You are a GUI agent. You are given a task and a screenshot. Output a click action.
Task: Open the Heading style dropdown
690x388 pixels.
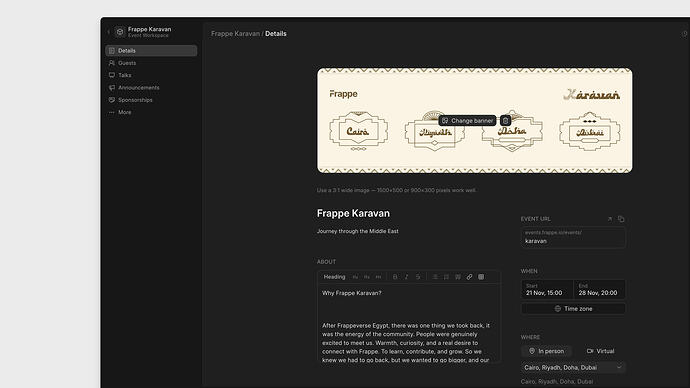click(x=334, y=277)
